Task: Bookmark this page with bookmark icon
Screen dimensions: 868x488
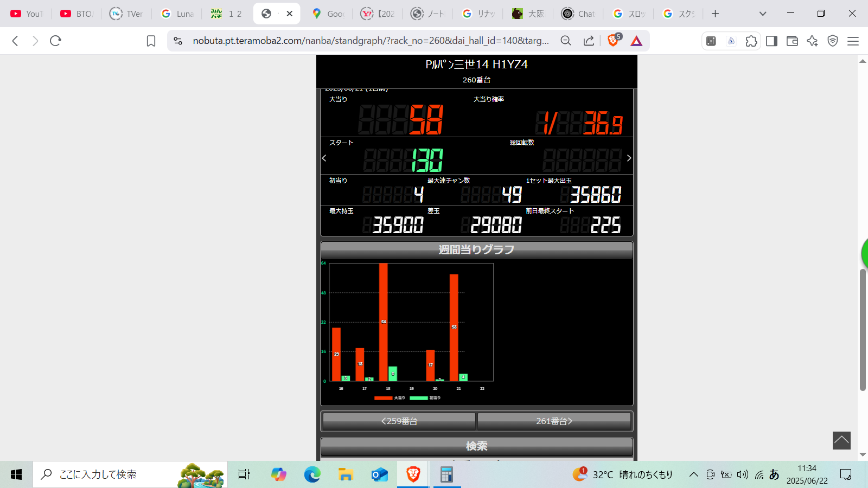Action: 151,41
